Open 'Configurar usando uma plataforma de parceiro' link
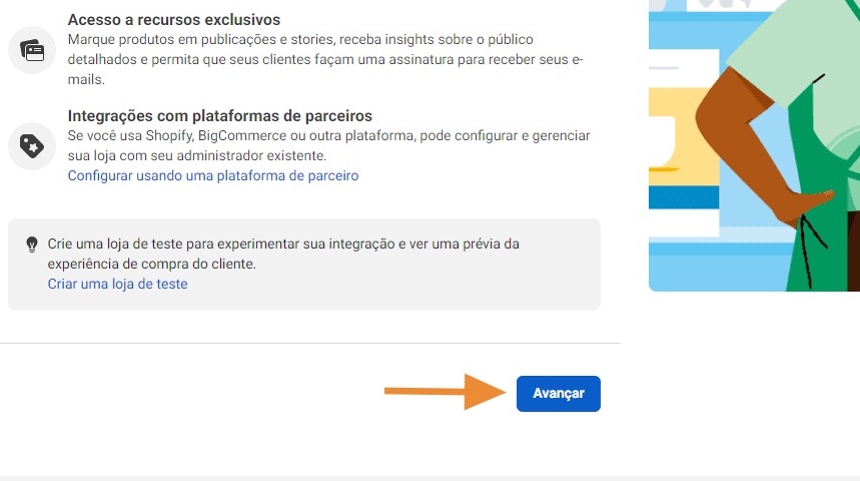Screen dimensions: 860x481 click(213, 176)
